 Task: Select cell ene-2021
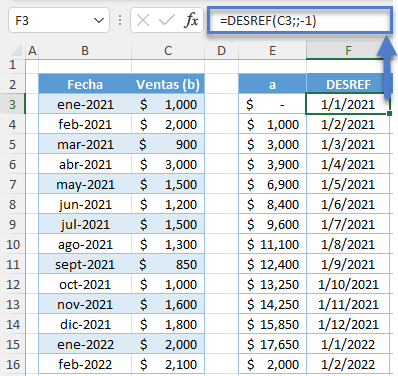(x=85, y=104)
